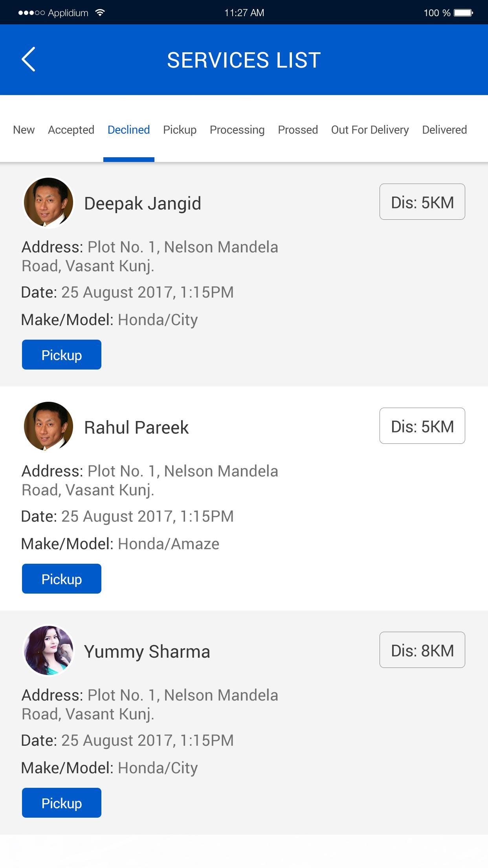Open Yummy Sharma's profile photo
488x868 pixels.
tap(48, 650)
